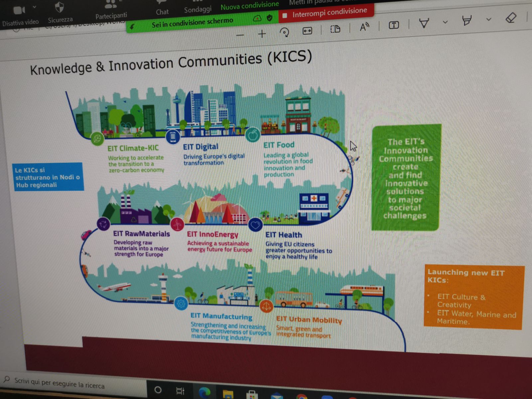This screenshot has width=532, height=399.
Task: Click the fit-to-width icon in PDF toolbar
Action: pyautogui.click(x=307, y=31)
